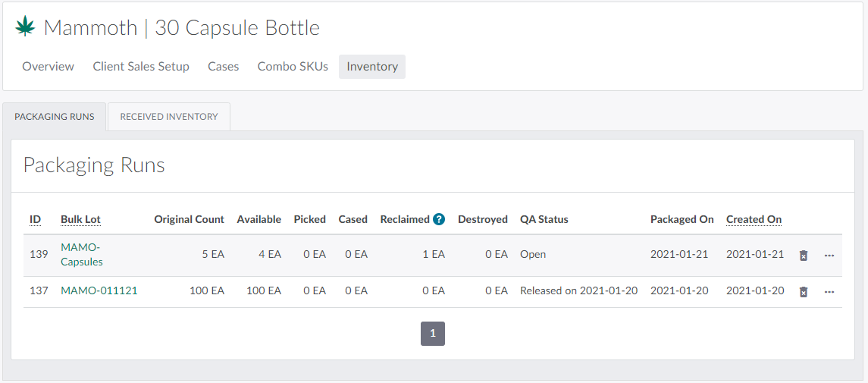Viewport: 868px width, 383px height.
Task: Open more options for packaging run 139
Action: coord(829,256)
